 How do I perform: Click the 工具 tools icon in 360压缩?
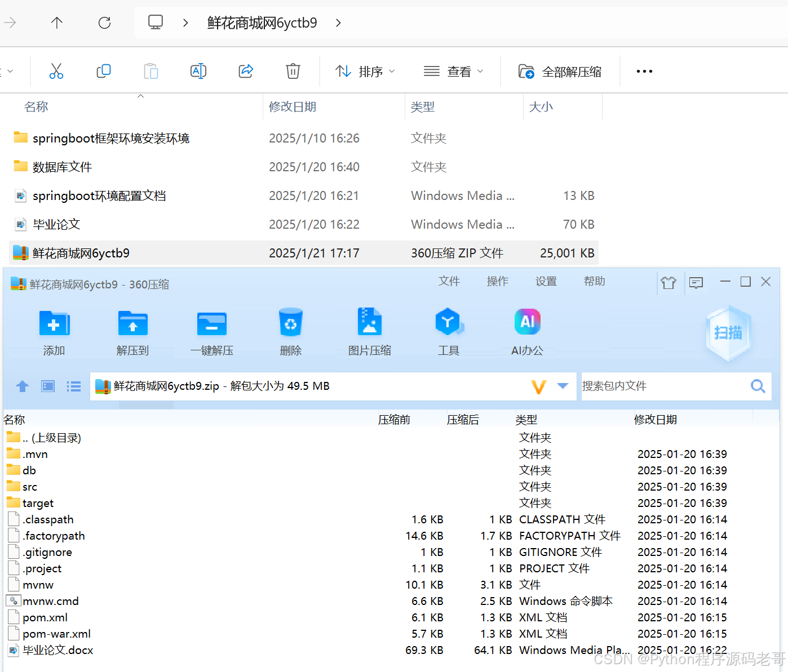click(449, 332)
